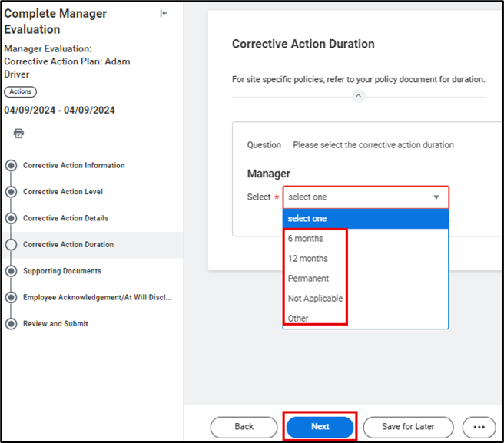
Task: Go to Corrective Action Information step
Action: (x=73, y=166)
